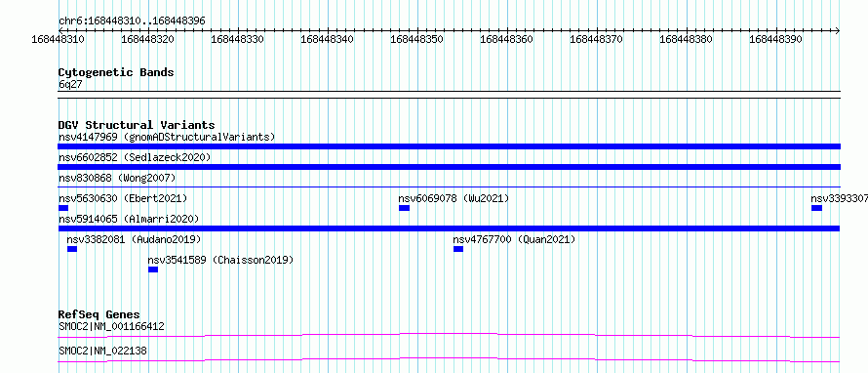Image resolution: width=868 pixels, height=373 pixels.
Task: Click the chr6:168448310..168448396 region label
Action: tap(132, 21)
